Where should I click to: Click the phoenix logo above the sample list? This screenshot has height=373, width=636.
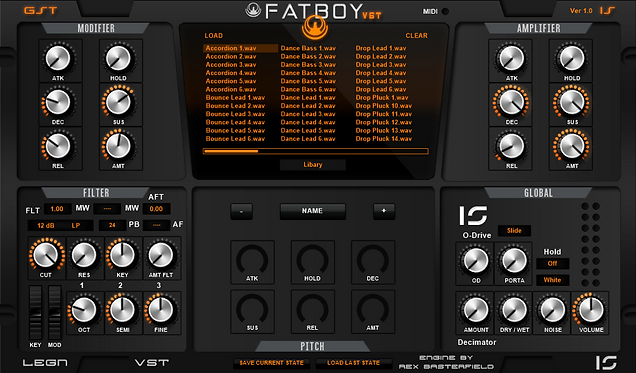point(315,27)
